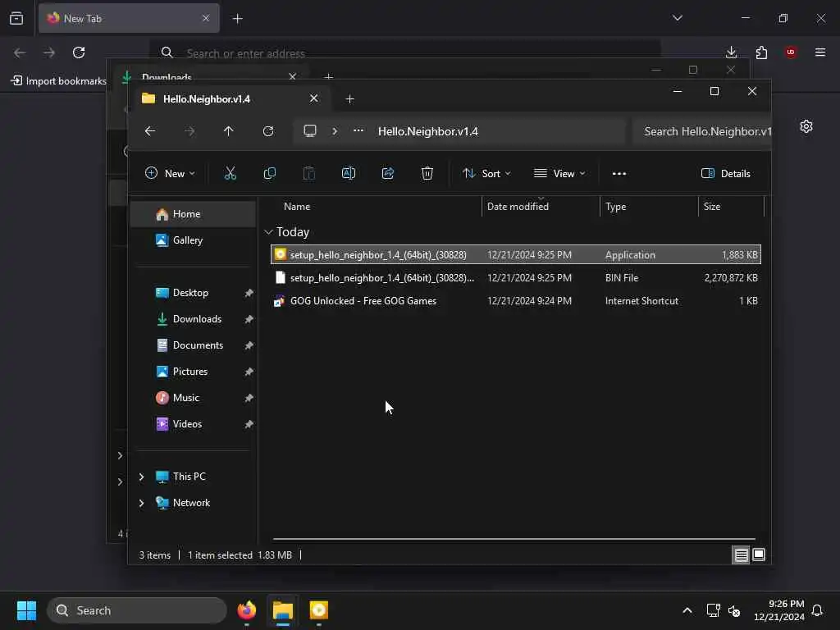The image size is (840, 630).
Task: Click the Delete trash icon in toolbar
Action: click(x=427, y=173)
